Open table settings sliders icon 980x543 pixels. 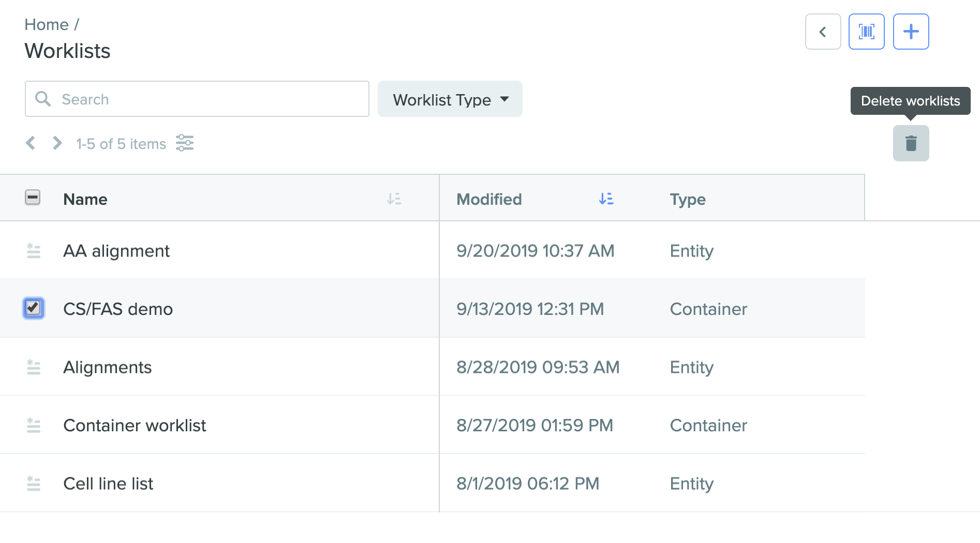(x=185, y=143)
